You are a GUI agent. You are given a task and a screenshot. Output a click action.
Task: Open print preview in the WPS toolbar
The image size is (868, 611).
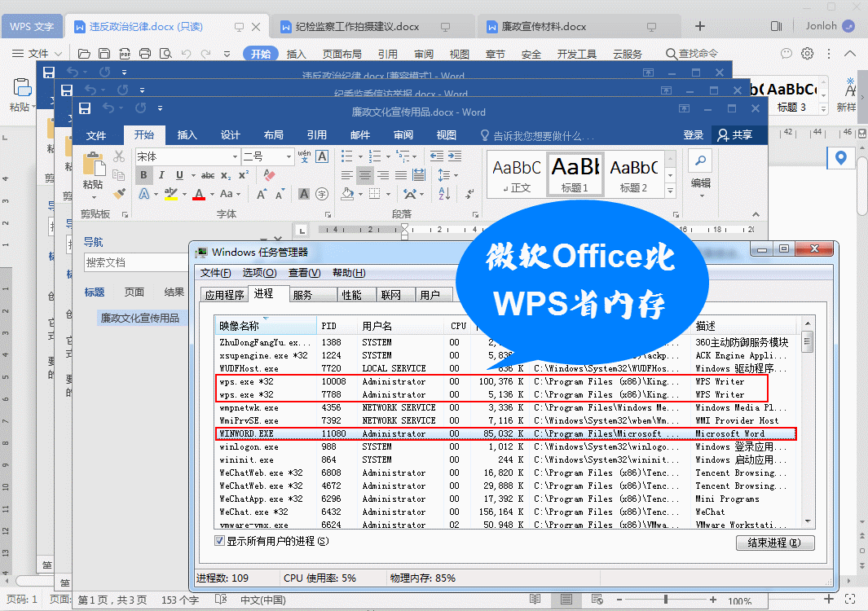pos(165,54)
